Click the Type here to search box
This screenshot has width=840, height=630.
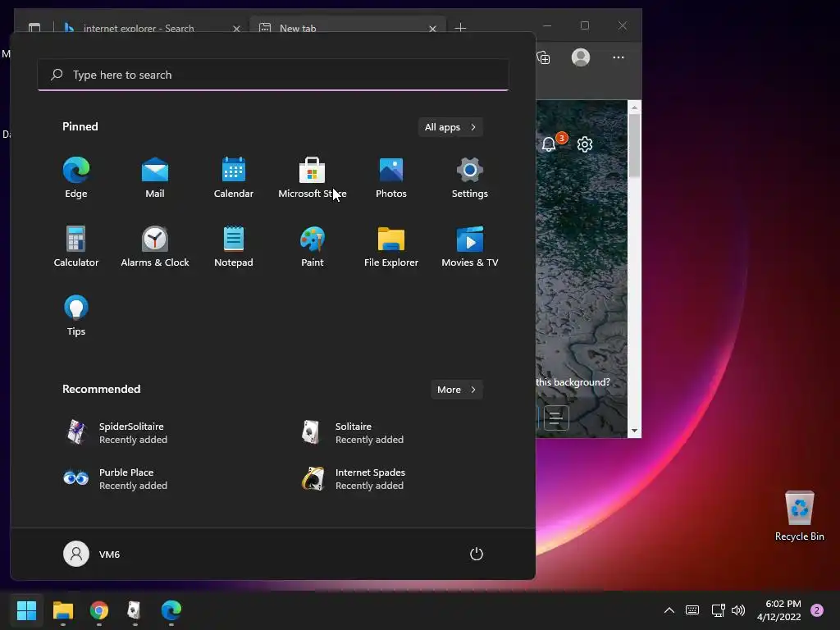tap(273, 75)
